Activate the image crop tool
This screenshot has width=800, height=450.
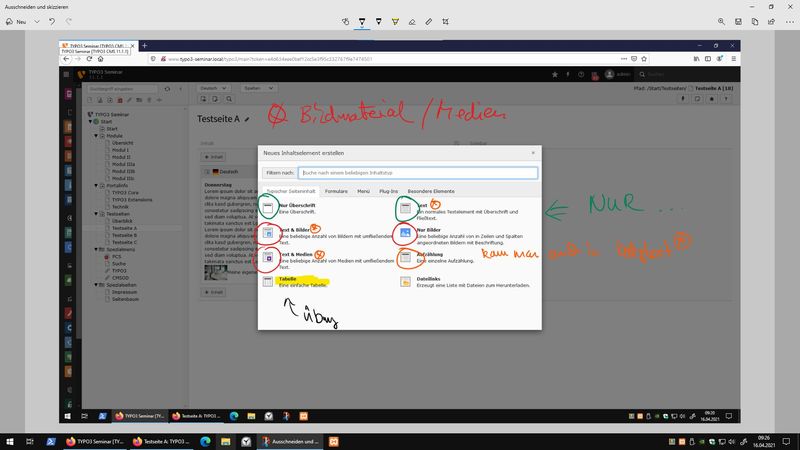(x=445, y=21)
